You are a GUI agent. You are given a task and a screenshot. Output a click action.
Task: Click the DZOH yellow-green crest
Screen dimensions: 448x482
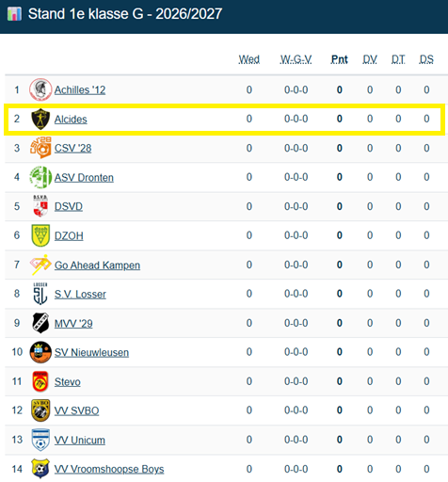[40, 235]
